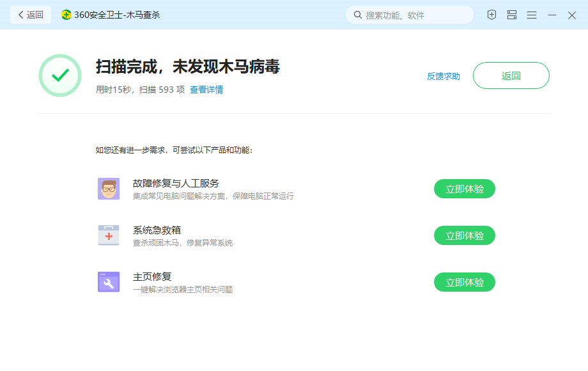Click the layout icon beside the hamburger menu
Image resolution: width=588 pixels, height=371 pixels.
tap(512, 15)
